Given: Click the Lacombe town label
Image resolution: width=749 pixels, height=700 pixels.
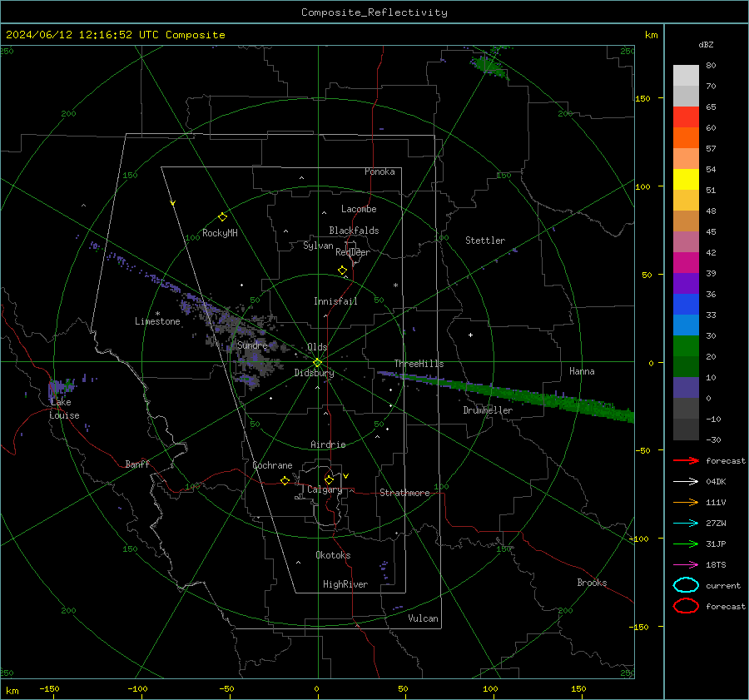Looking at the screenshot, I should click(359, 209).
